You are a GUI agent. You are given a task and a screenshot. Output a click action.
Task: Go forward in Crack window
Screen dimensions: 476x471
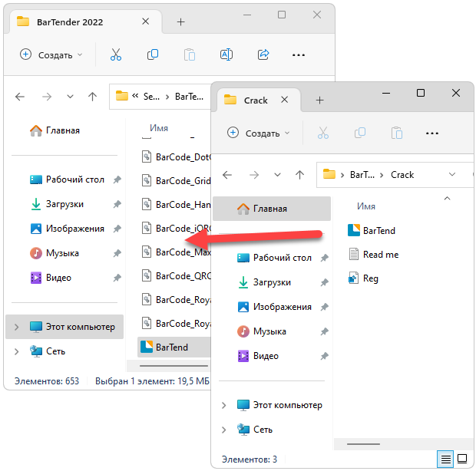pos(254,175)
